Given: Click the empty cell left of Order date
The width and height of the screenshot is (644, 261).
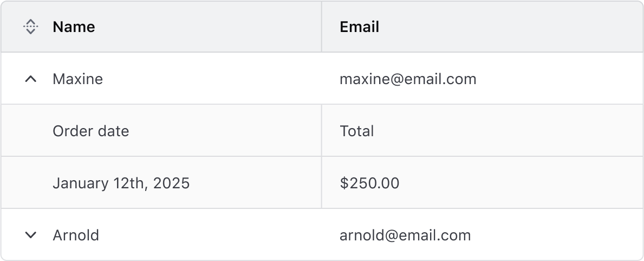Looking at the screenshot, I should [27, 131].
